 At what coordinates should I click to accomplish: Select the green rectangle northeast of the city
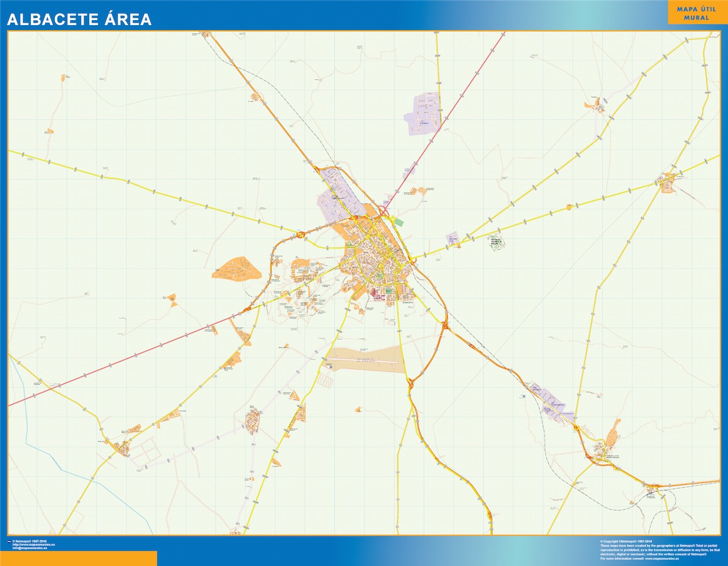pos(399,222)
